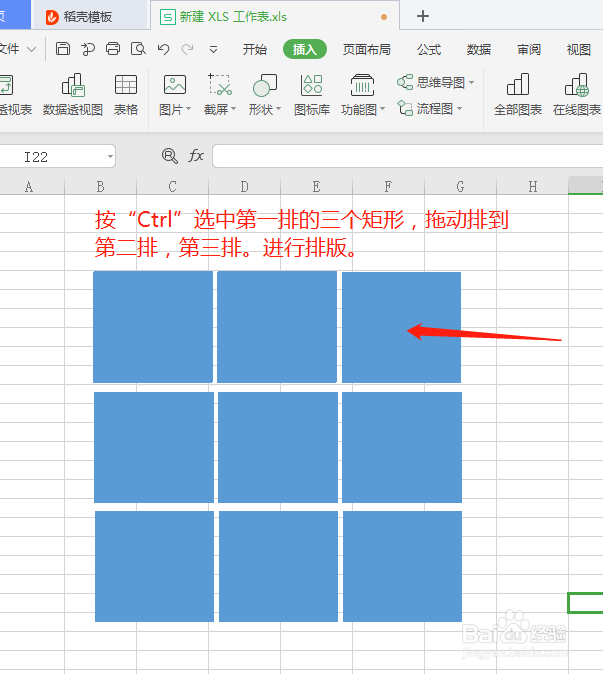Select the top-left blue rectangle
The height and width of the screenshot is (674, 603).
pyautogui.click(x=153, y=327)
